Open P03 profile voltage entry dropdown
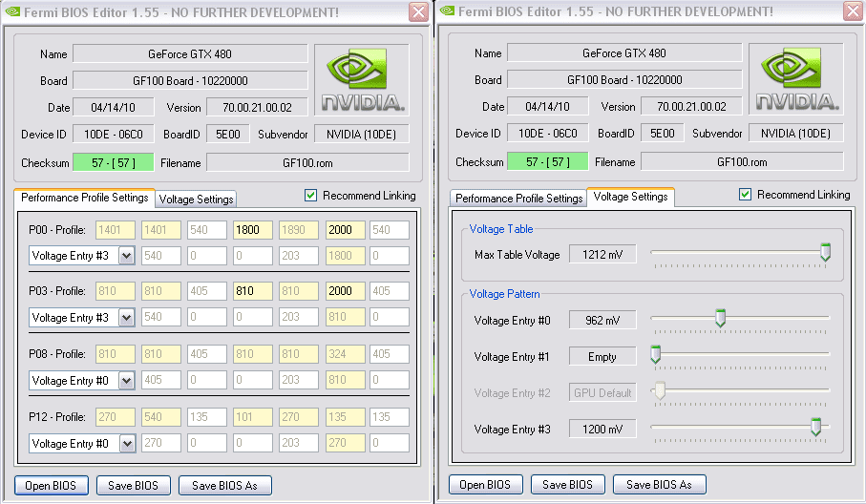866x504 pixels. pos(127,318)
